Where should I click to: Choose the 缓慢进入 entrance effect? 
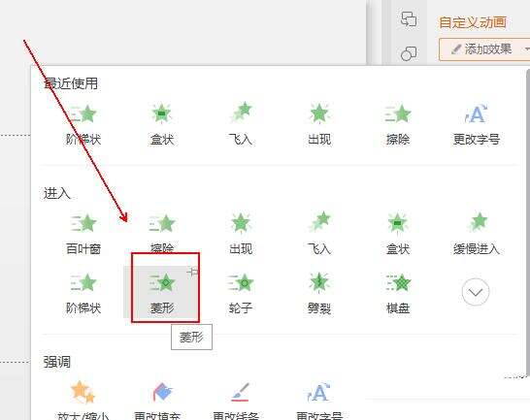477,234
